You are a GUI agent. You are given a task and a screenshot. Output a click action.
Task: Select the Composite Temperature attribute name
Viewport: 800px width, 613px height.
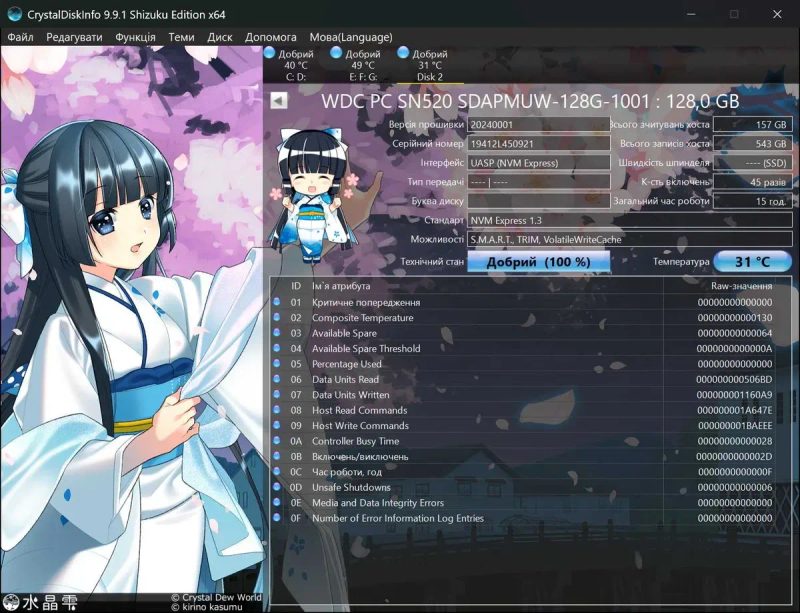(x=363, y=318)
